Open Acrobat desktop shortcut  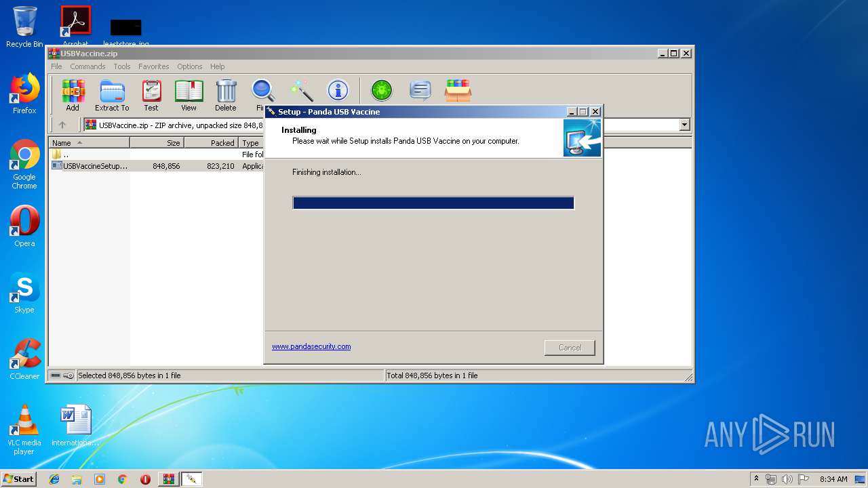point(76,27)
